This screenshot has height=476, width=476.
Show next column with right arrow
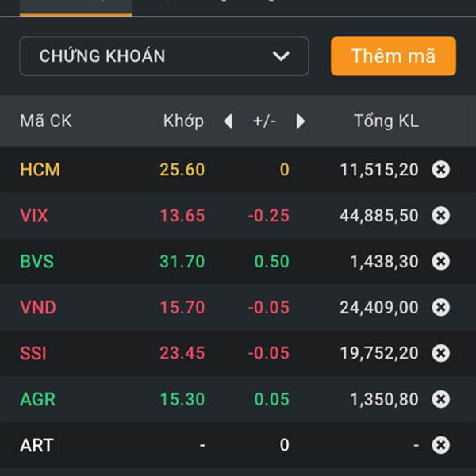pyautogui.click(x=300, y=121)
